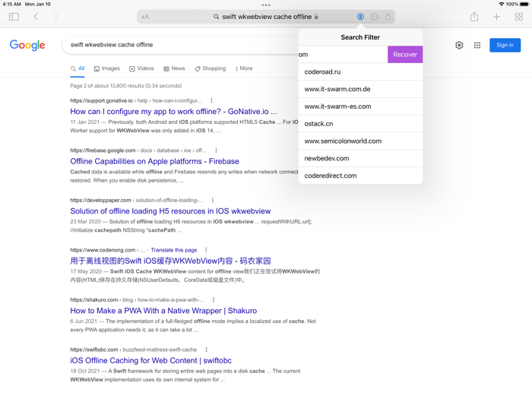532x399 pixels.
Task: Go forward with the forward arrow
Action: [x=56, y=17]
